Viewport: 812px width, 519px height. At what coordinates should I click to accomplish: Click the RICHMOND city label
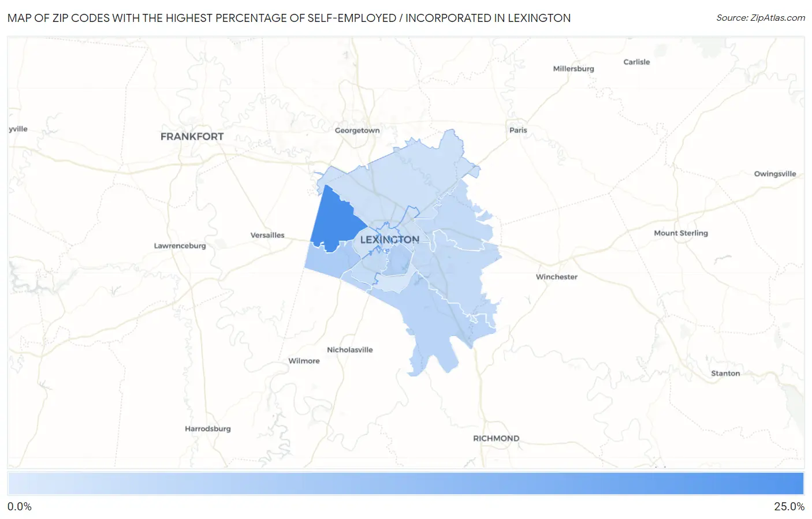pyautogui.click(x=496, y=438)
